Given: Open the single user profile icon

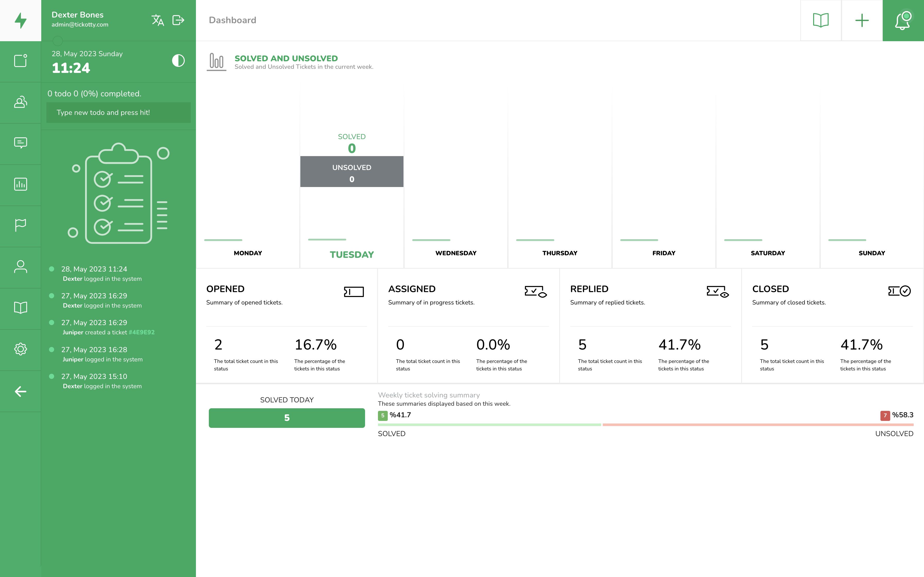Looking at the screenshot, I should pyautogui.click(x=21, y=267).
